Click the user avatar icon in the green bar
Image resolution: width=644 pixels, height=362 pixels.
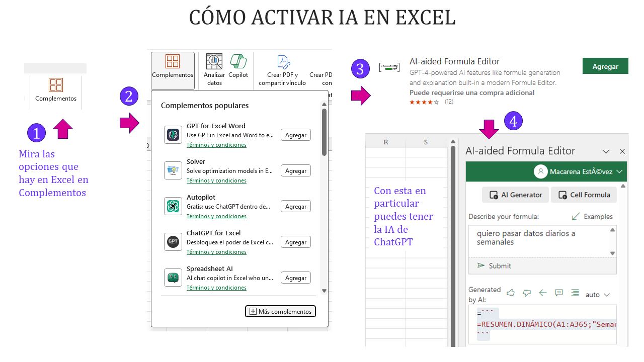541,171
